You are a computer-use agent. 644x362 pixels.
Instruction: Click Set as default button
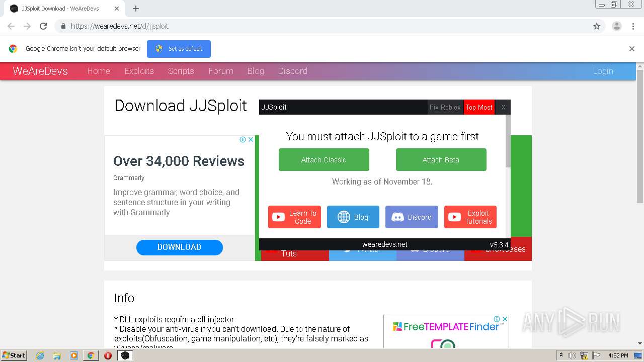[179, 49]
